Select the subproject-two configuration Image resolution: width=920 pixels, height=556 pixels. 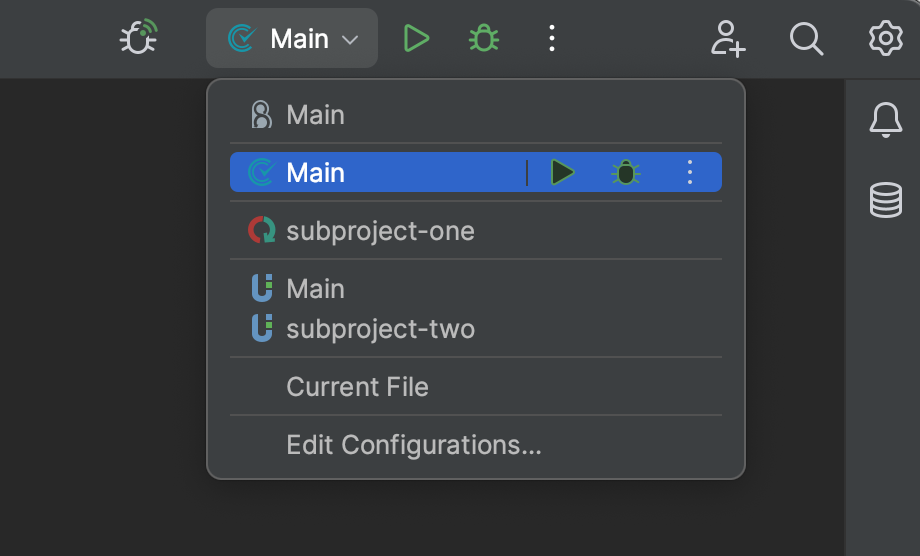point(380,328)
